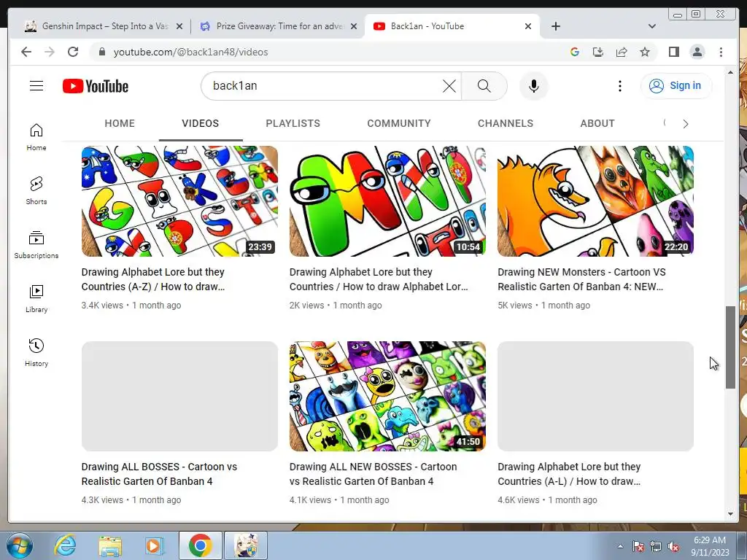Click the scrollbar up arrow
Viewport: 747px width, 560px height.
[x=730, y=72]
